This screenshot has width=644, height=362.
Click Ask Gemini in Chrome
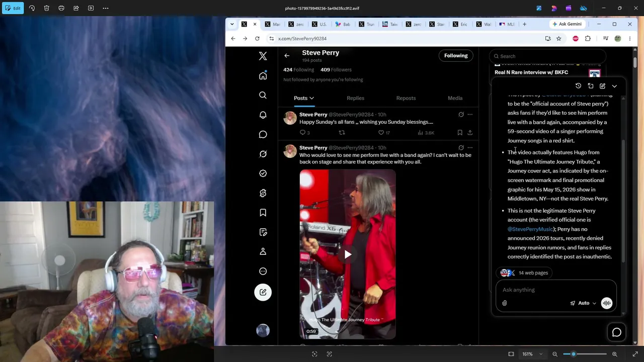pyautogui.click(x=567, y=24)
